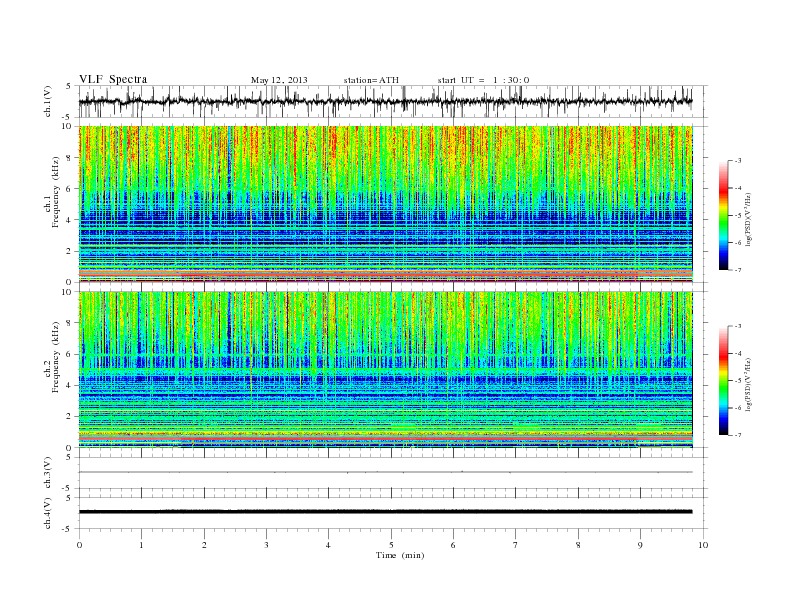This screenshot has height=612, width=792.
Task: Click the "ch.4(V)" axis label
Action: click(x=47, y=514)
